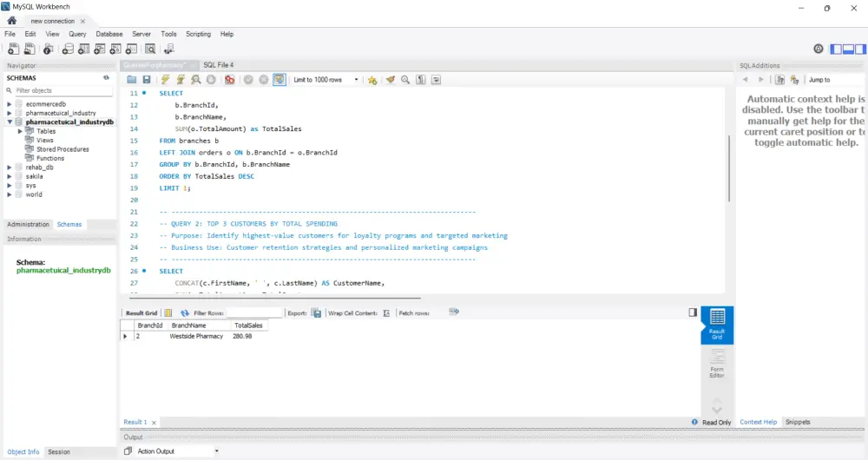Viewport: 868px width, 460px height.
Task: Open a SQL script file in new tab
Action: 30,49
